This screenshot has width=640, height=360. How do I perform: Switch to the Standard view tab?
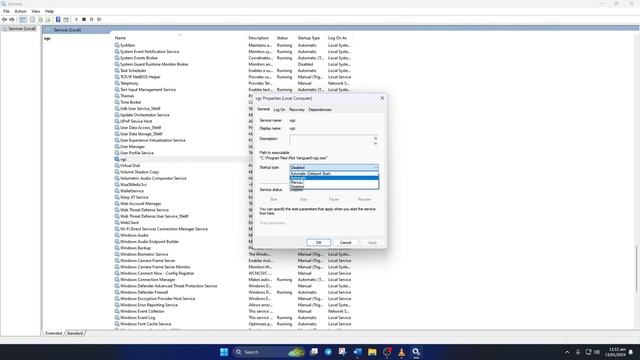pos(75,333)
